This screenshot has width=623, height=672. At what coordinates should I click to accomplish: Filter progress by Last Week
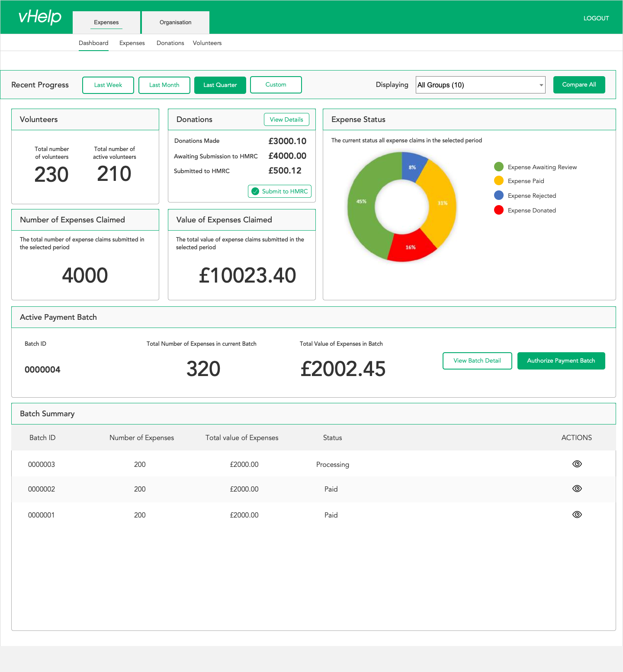pyautogui.click(x=108, y=85)
